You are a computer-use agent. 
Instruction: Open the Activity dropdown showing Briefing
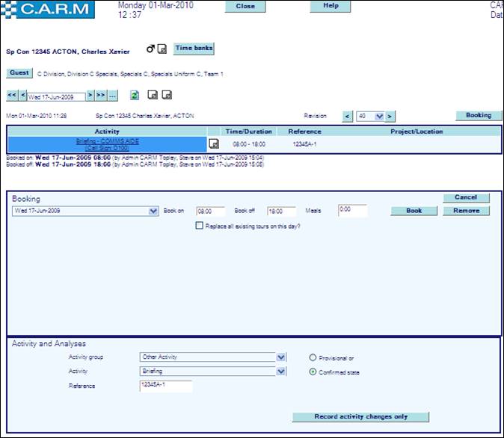(281, 371)
